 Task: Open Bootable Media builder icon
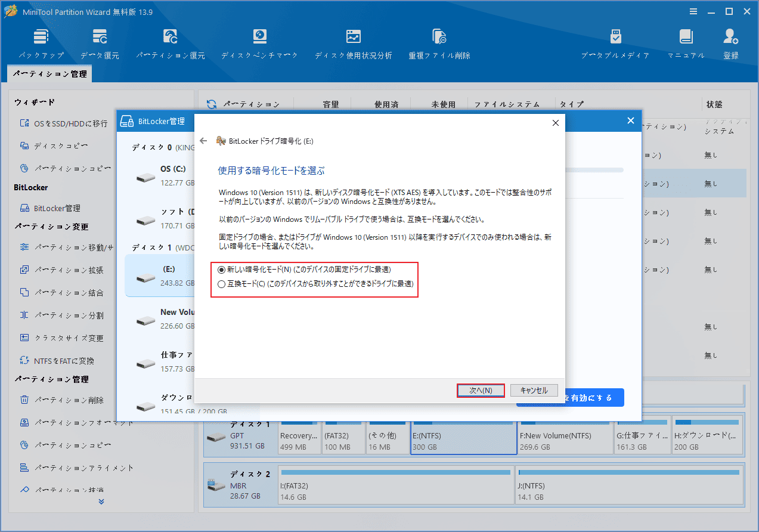(x=615, y=37)
